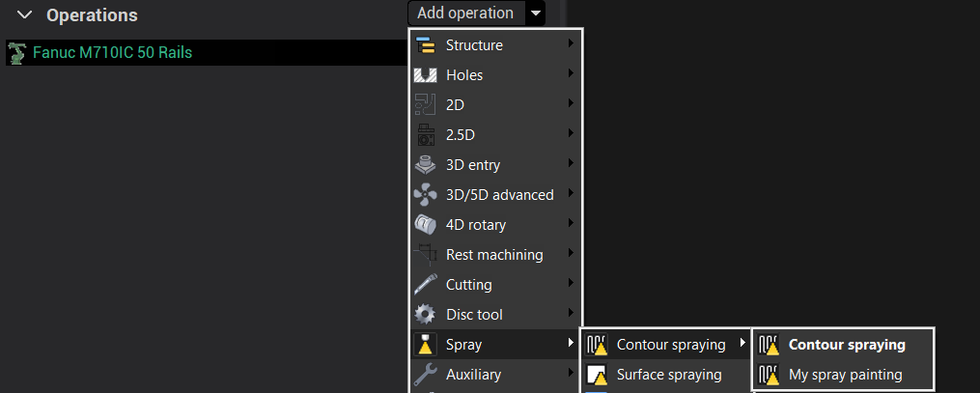
Task: Click the 3D entry icon
Action: click(x=425, y=165)
